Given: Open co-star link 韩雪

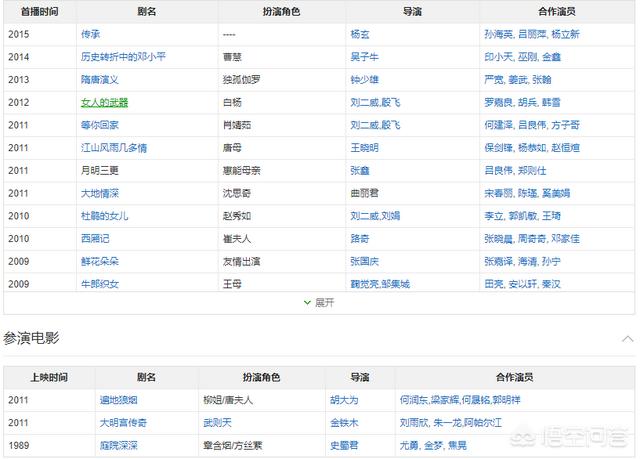Looking at the screenshot, I should click(551, 102).
